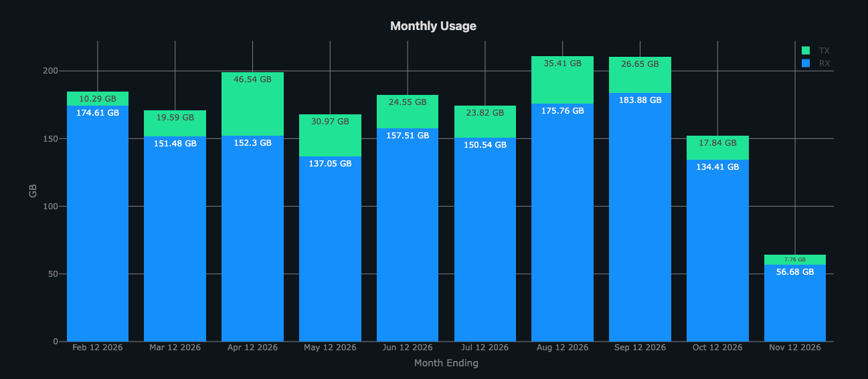
Task: Click the green TX legend color swatch
Action: tap(806, 51)
